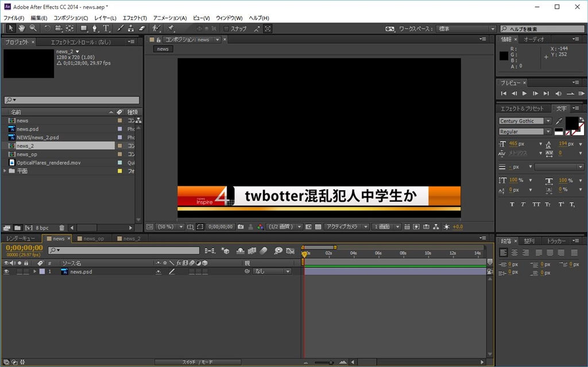
Task: Toggle transparency grid in composition viewer
Action: 318,227
